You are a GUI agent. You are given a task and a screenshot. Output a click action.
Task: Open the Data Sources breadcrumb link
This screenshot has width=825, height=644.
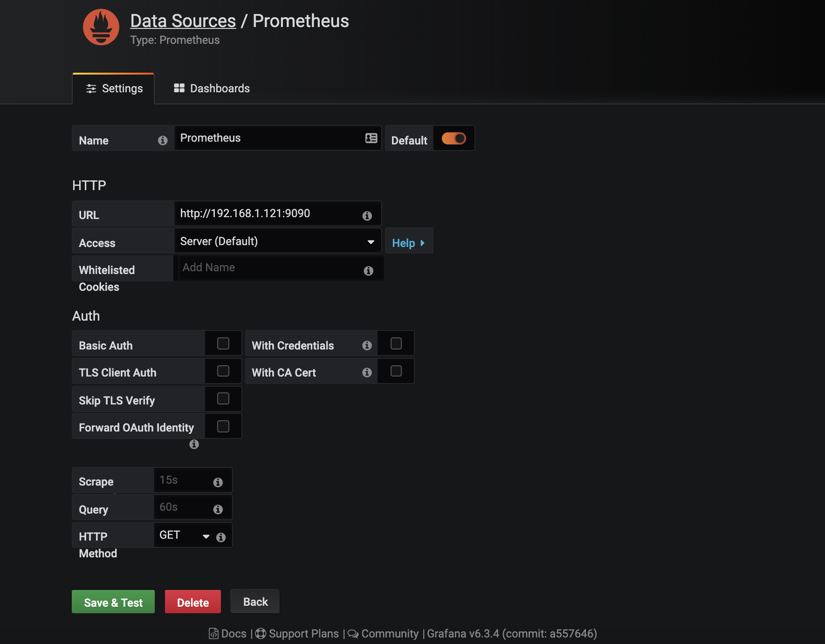click(183, 21)
